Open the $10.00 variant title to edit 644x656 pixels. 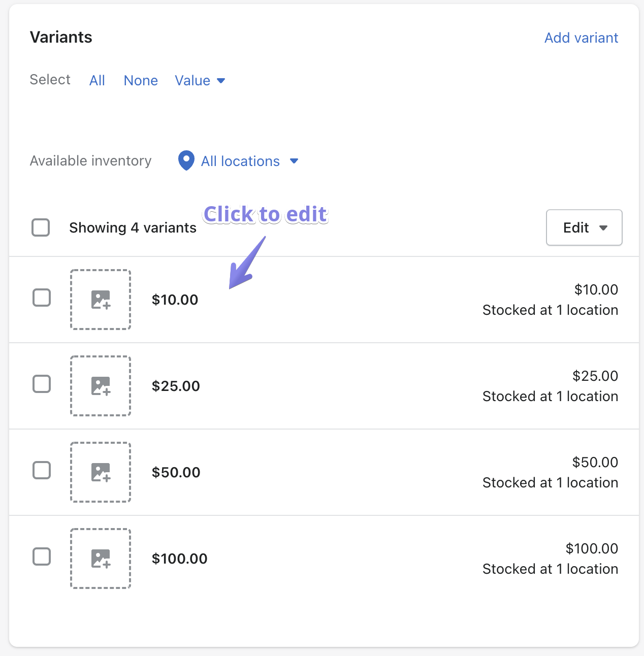[175, 300]
